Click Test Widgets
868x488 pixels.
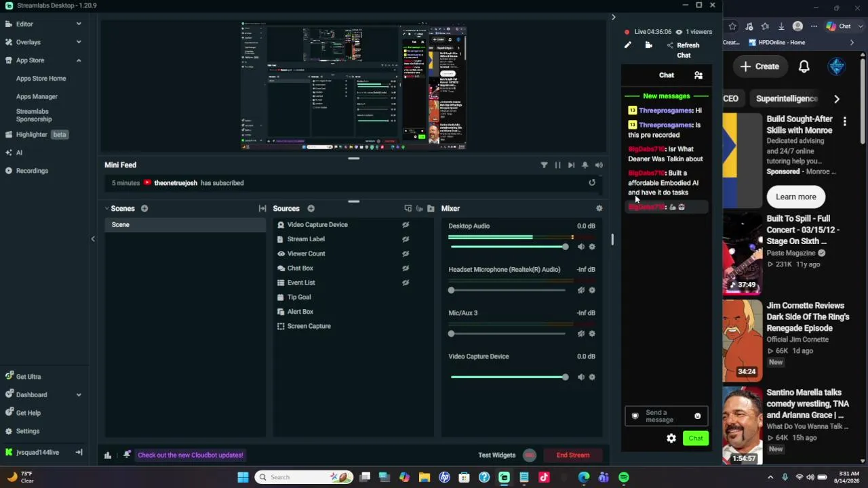[x=497, y=455]
